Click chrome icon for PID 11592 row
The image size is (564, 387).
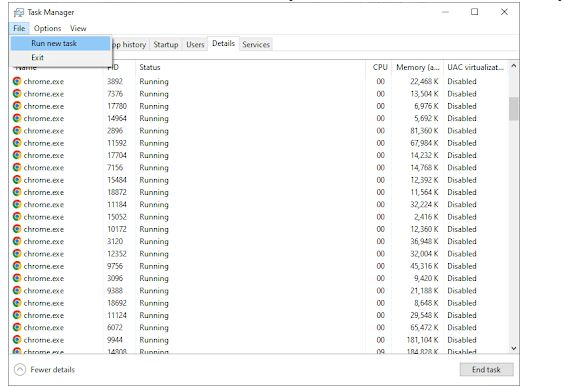[x=17, y=143]
